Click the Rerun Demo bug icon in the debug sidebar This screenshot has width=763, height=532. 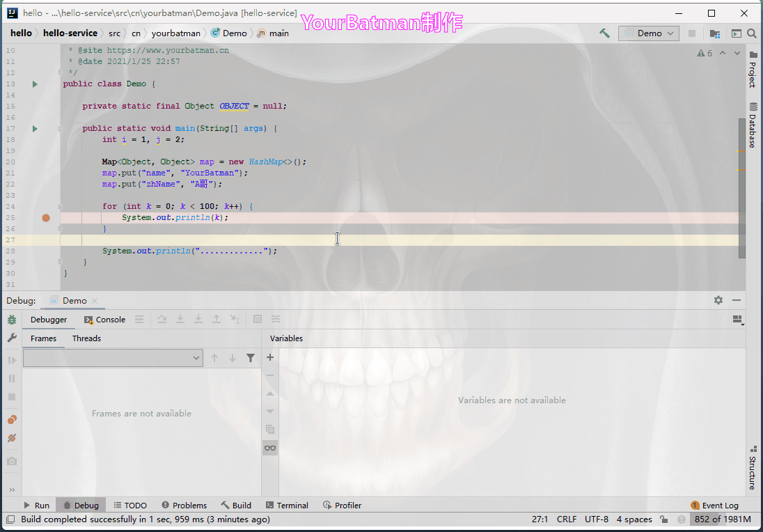[12, 320]
